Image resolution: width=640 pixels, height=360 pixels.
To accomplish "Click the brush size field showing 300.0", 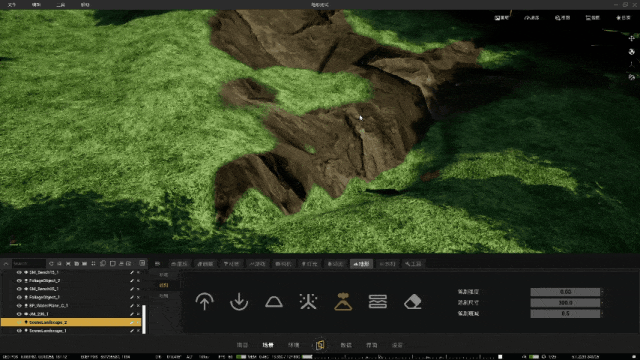I will coord(565,302).
